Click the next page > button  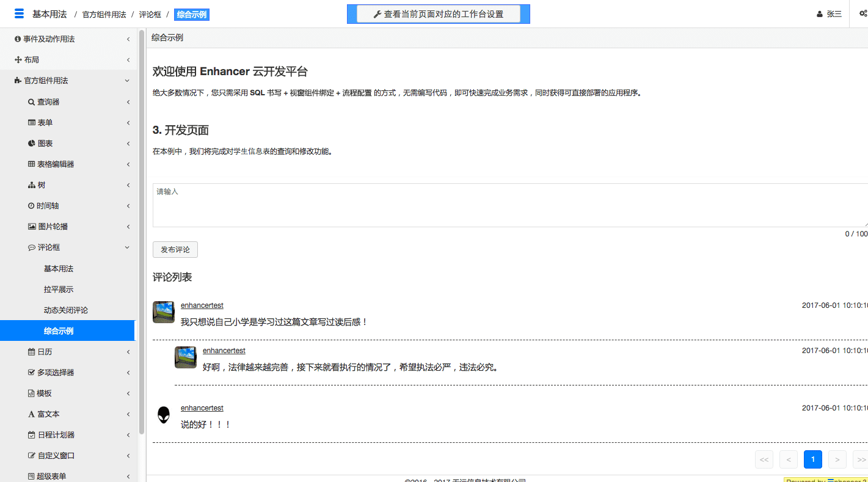click(x=837, y=459)
